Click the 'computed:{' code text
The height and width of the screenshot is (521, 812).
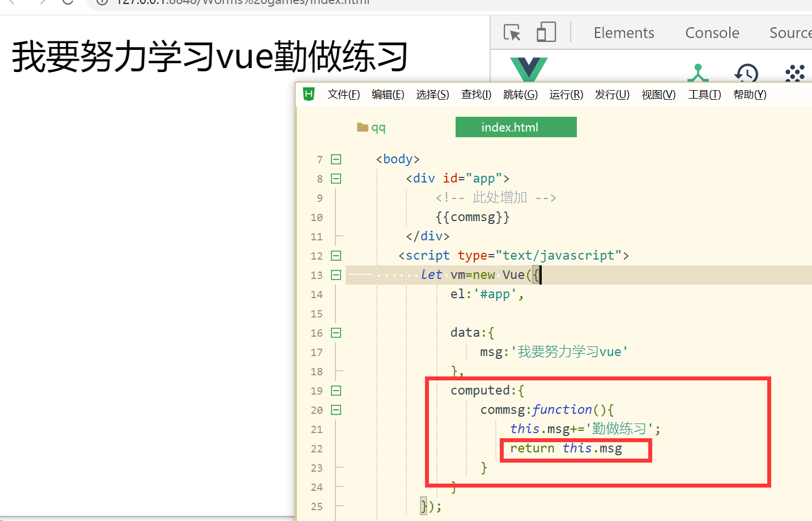coord(487,391)
